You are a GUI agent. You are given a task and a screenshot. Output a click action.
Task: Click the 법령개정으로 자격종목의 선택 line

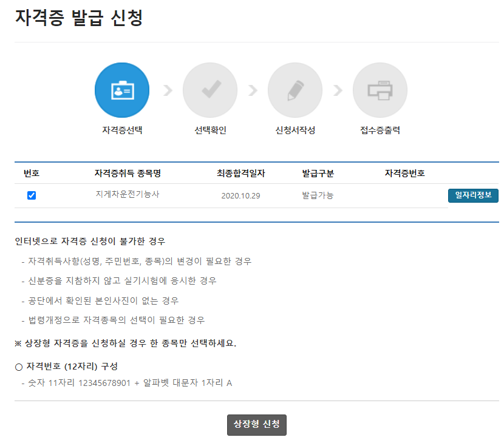[x=113, y=320]
